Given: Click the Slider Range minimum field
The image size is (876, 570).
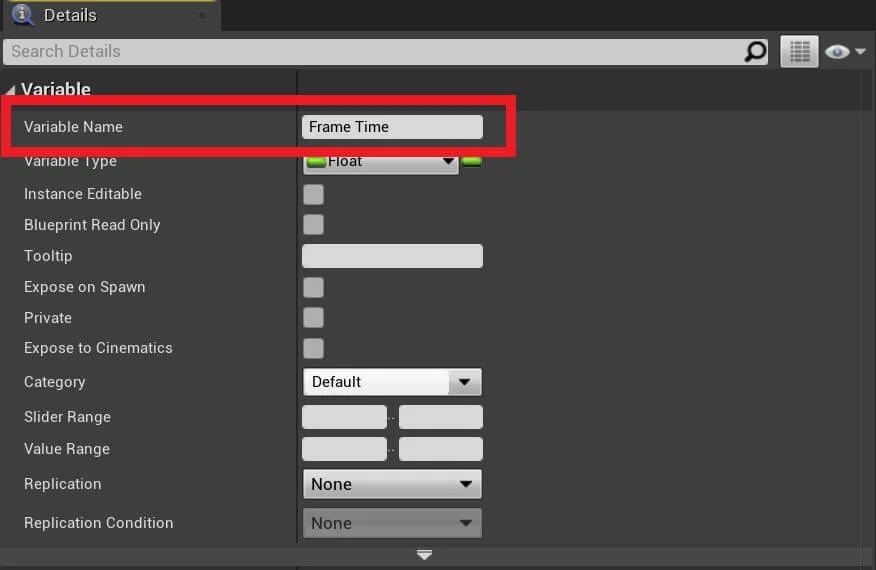Looking at the screenshot, I should coord(343,417).
